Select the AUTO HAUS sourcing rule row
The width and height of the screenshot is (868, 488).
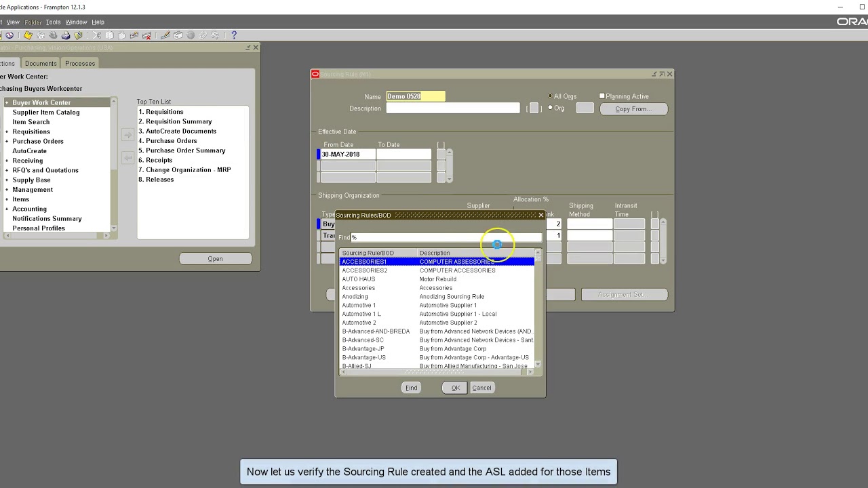(437, 279)
